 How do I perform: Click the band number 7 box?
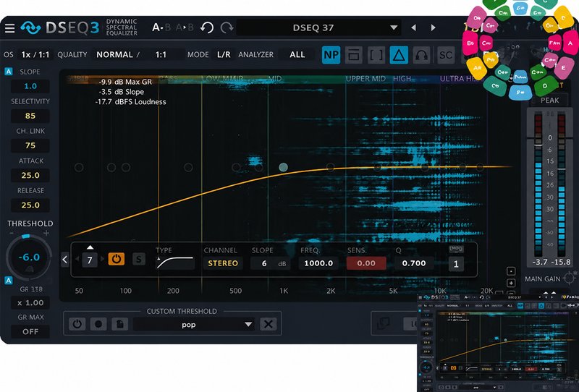point(89,260)
